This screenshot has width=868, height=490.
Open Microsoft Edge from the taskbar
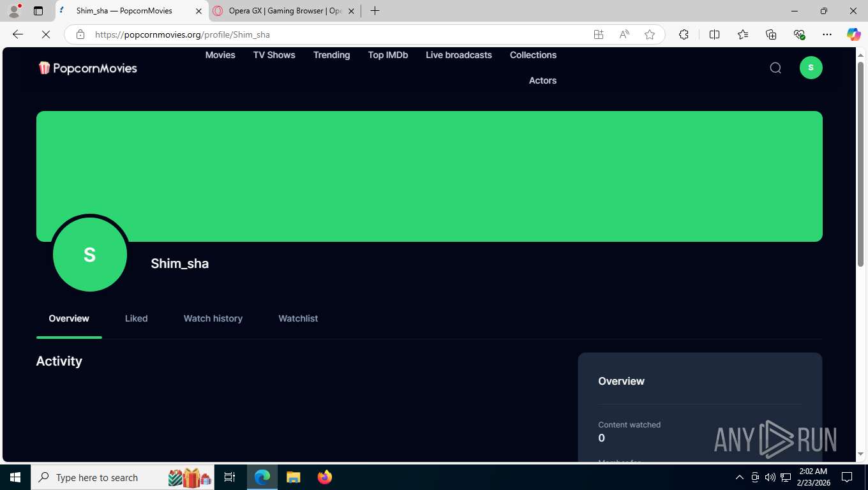coord(262,477)
